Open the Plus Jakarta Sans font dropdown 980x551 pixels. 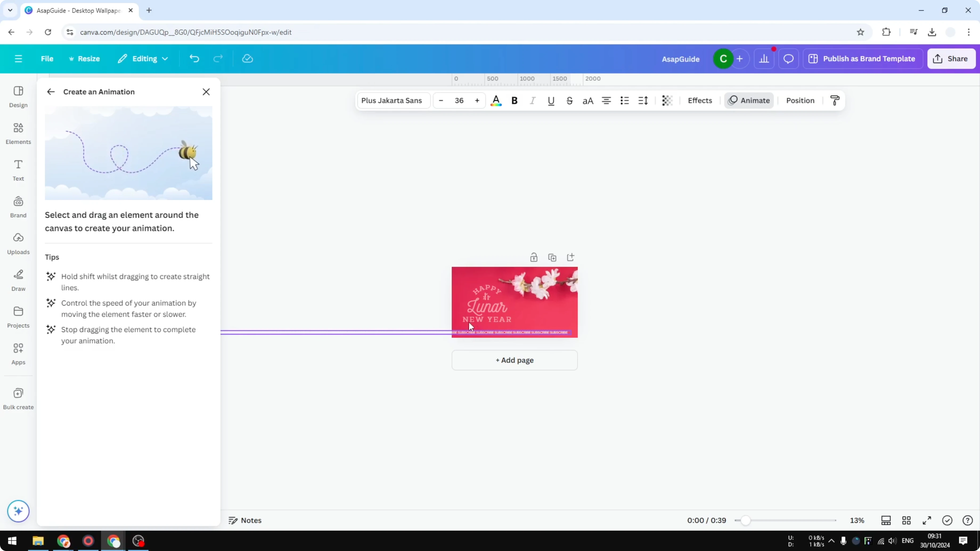coord(392,100)
